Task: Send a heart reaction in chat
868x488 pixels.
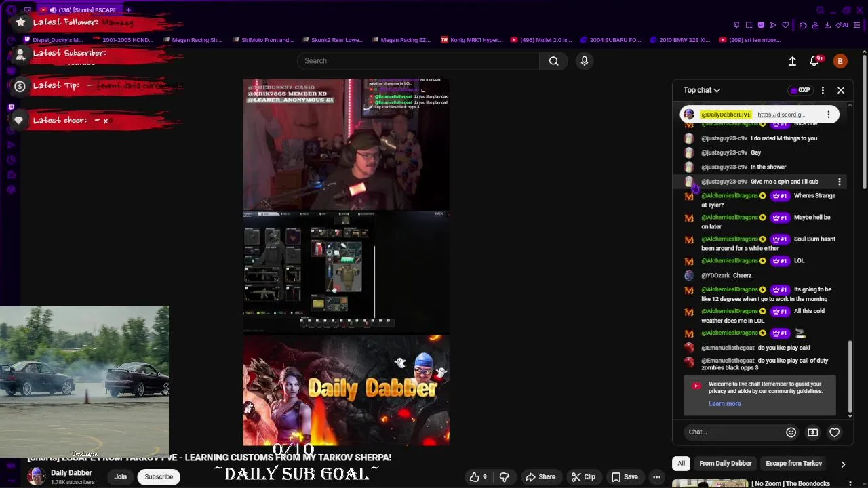Action: tap(835, 432)
